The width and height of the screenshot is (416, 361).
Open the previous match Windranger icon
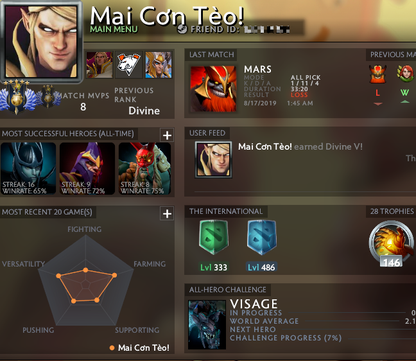[x=405, y=74]
